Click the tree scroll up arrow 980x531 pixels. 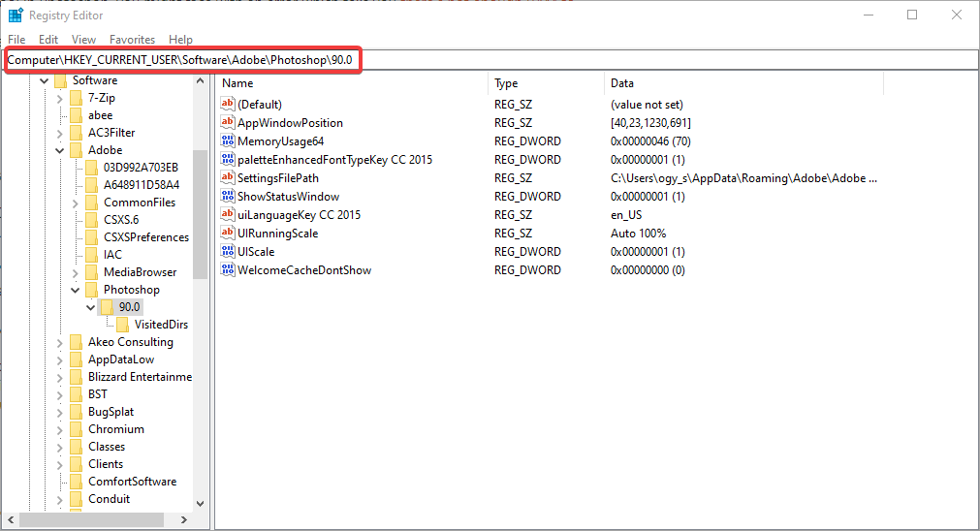click(x=200, y=80)
